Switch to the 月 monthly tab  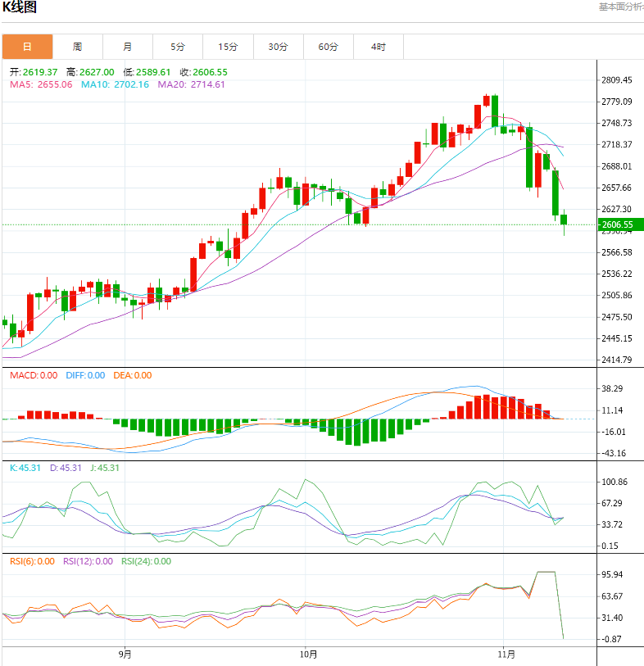coord(128,47)
